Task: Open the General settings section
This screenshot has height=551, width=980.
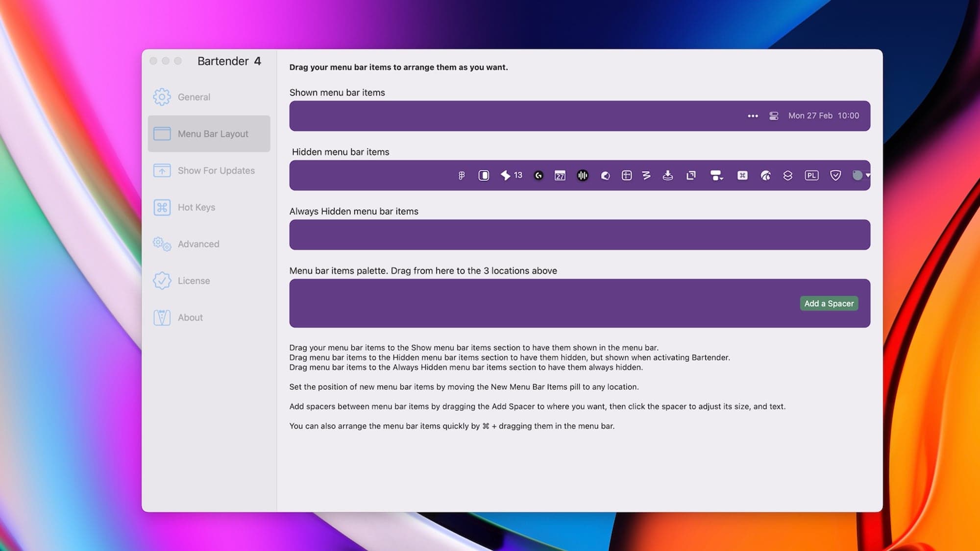Action: [x=209, y=97]
